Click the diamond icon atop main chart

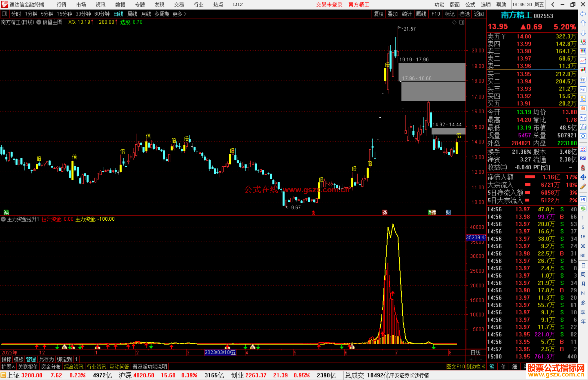click(454, 22)
